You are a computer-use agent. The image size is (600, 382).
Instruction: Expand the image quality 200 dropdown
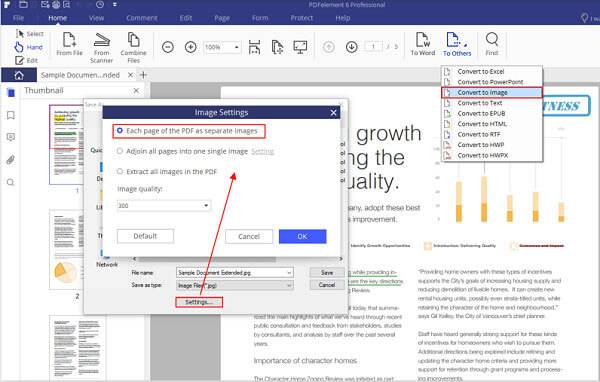pyautogui.click(x=164, y=206)
